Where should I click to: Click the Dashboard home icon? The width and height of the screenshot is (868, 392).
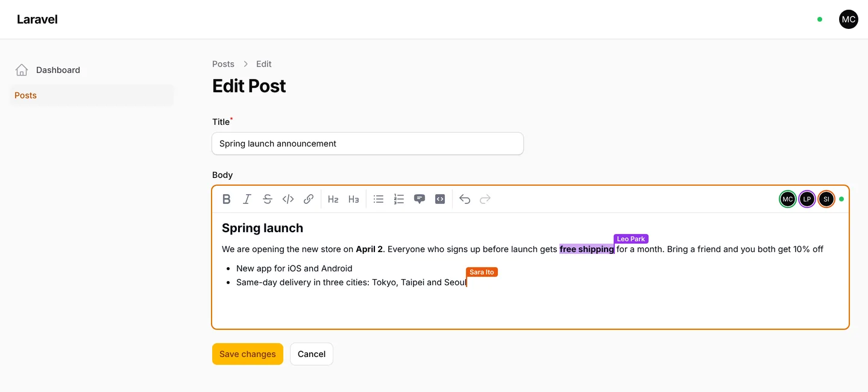point(22,70)
